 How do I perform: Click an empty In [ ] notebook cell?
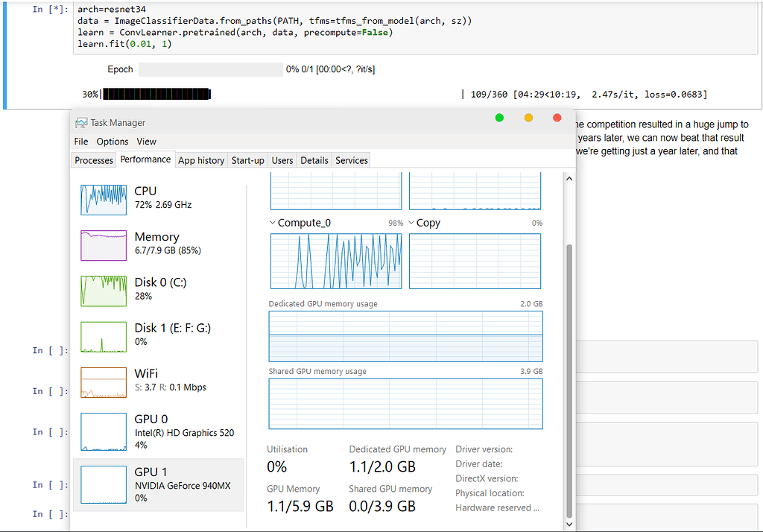[x=671, y=356]
